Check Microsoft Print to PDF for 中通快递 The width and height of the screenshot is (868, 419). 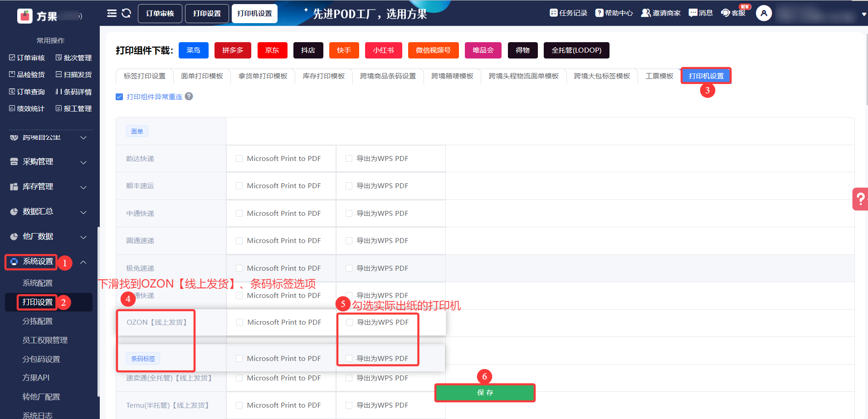pos(239,213)
